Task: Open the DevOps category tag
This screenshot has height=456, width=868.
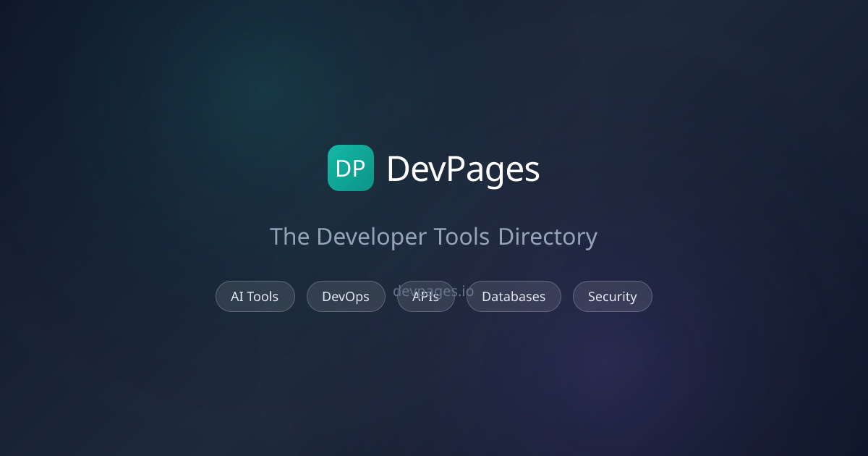Action: pyautogui.click(x=346, y=296)
